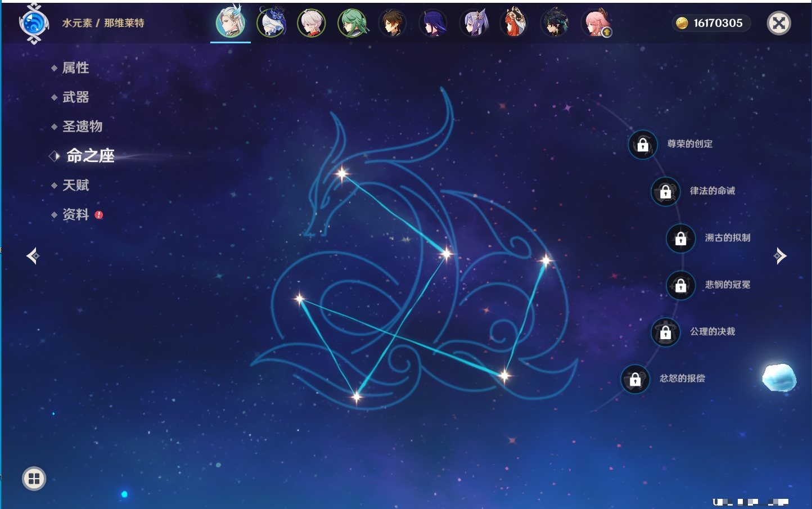Go to previous character with left arrow
812x509 pixels.
(x=33, y=256)
